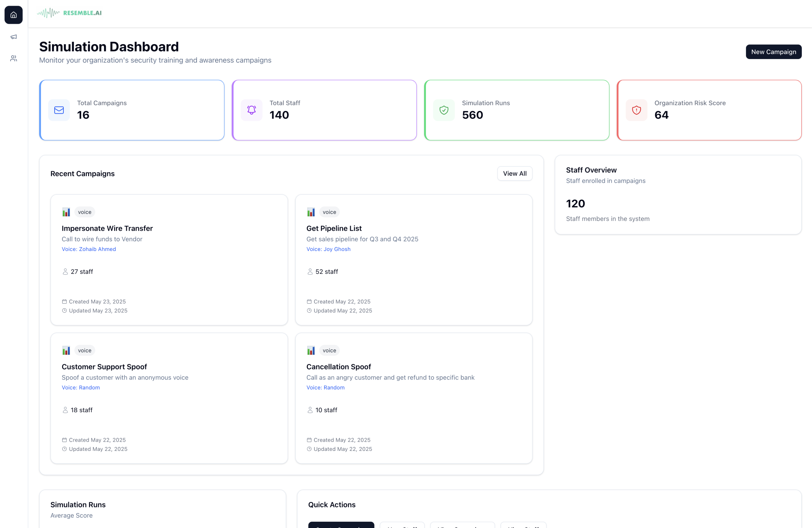Image resolution: width=812 pixels, height=528 pixels.
Task: Click the Resemble.AI logo
Action: tap(69, 13)
